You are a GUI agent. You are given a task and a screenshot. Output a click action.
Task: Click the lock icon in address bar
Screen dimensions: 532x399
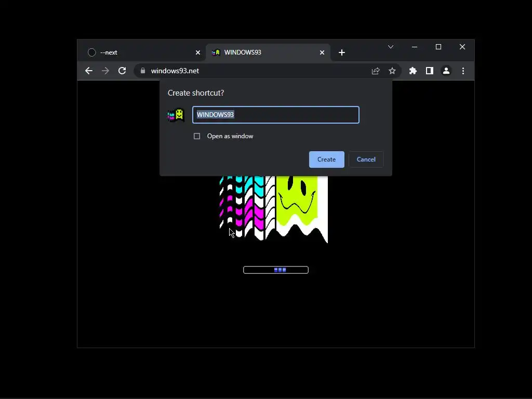[143, 71]
